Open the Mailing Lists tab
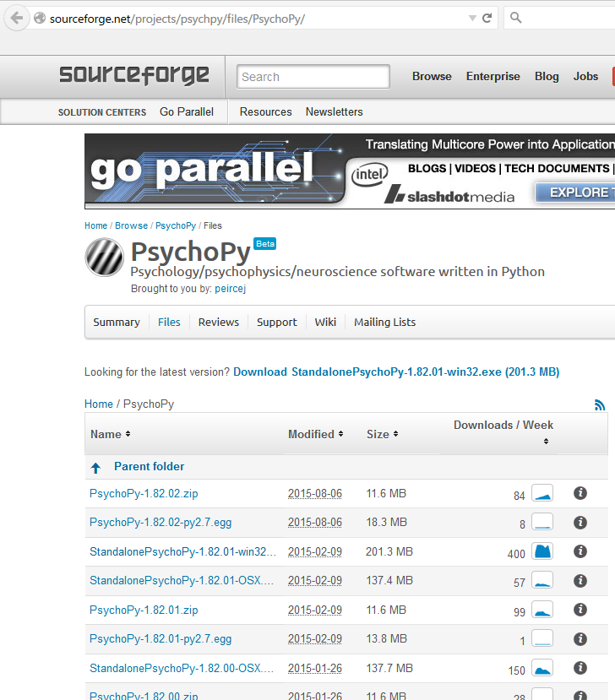Viewport: 615px width, 700px height. pos(384,322)
